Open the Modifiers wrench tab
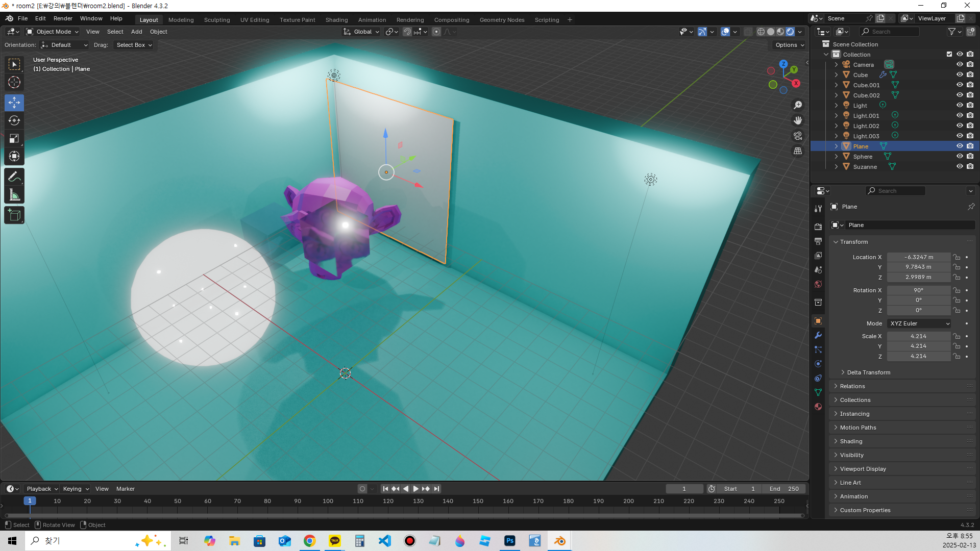This screenshot has width=980, height=551. pyautogui.click(x=818, y=335)
